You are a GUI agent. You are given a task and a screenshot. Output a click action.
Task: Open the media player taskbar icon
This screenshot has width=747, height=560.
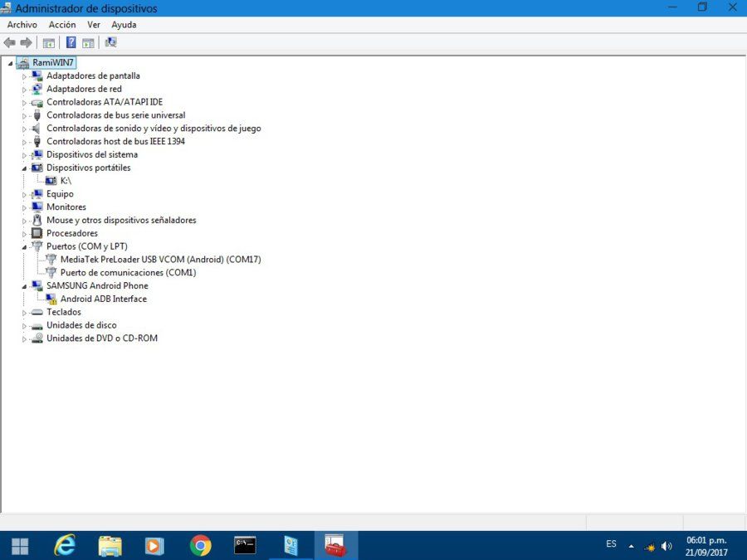[154, 546]
